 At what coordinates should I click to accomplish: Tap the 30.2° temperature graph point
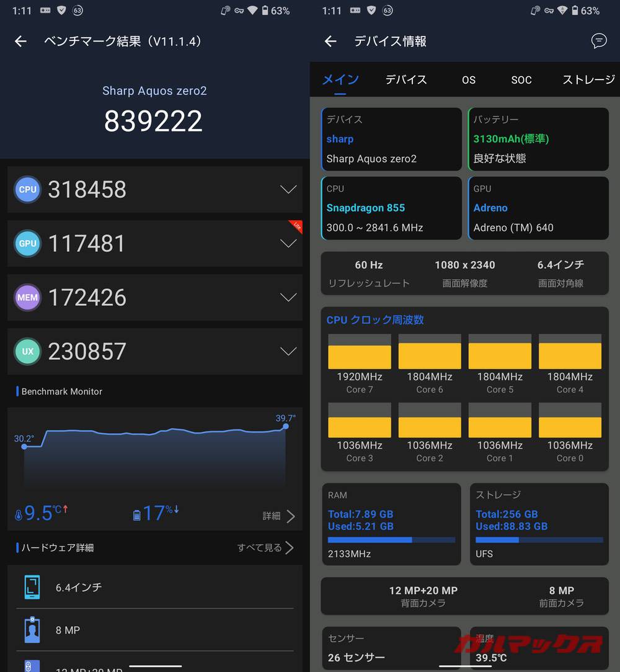(24, 447)
